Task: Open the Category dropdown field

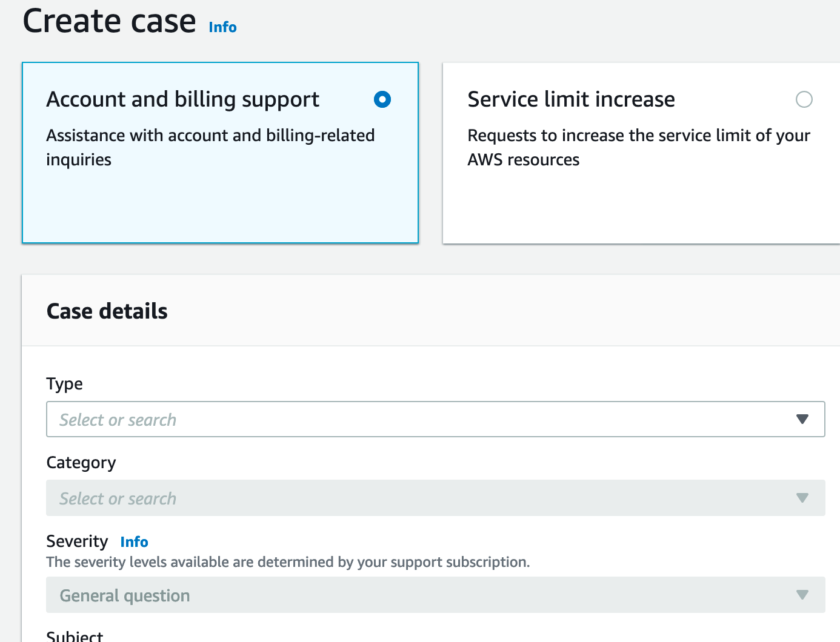Action: click(x=436, y=498)
